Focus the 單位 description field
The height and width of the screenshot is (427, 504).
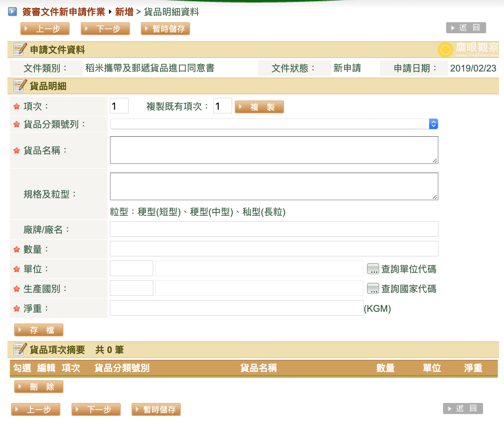coord(259,268)
